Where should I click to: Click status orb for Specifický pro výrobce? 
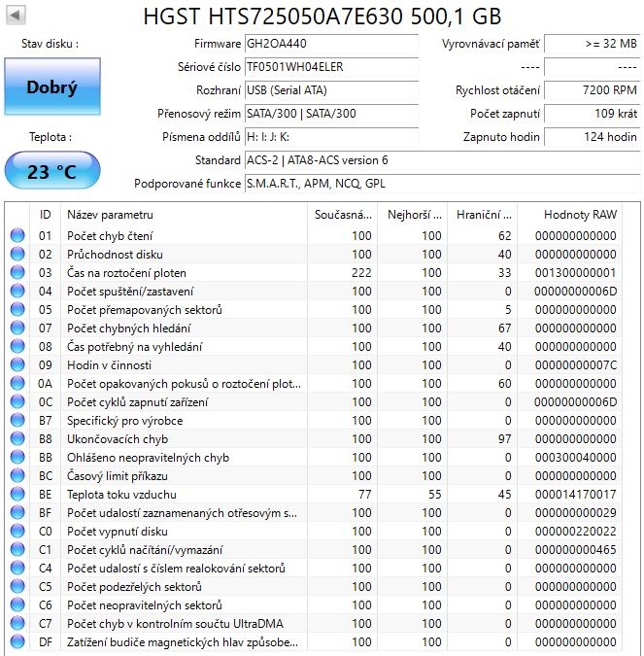pyautogui.click(x=17, y=420)
